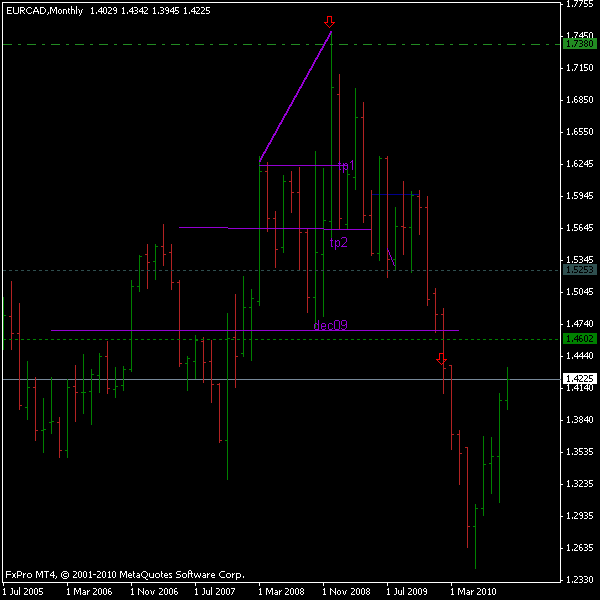Image resolution: width=600 pixels, height=600 pixels.
Task: Click the red down arrow near the 1.4440 level
Action: pos(441,359)
